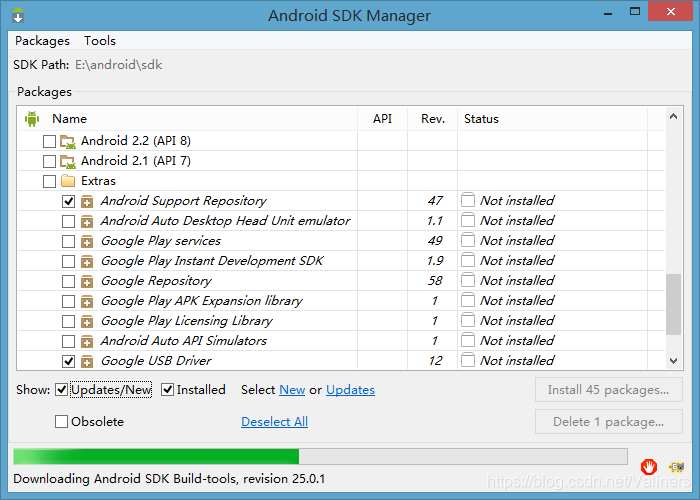Viewport: 700px width, 500px height.
Task: Click the Android robot icon in the Name header
Action: tap(32, 119)
